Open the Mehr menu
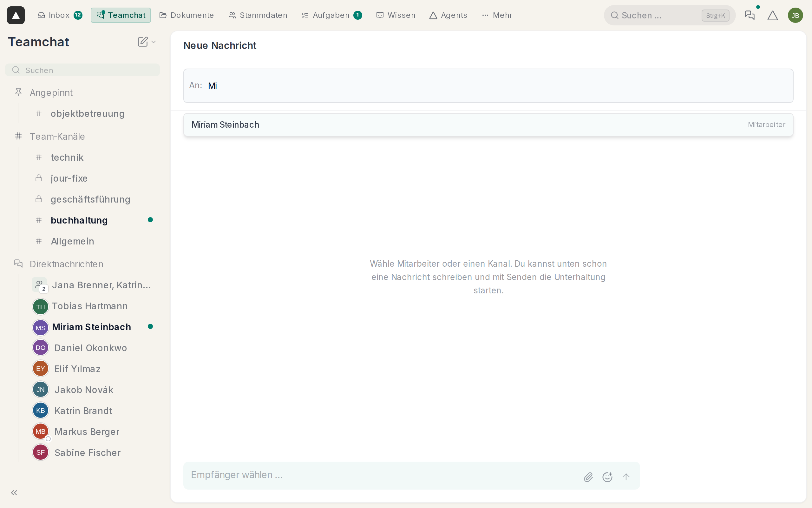Image resolution: width=812 pixels, height=508 pixels. [x=497, y=15]
